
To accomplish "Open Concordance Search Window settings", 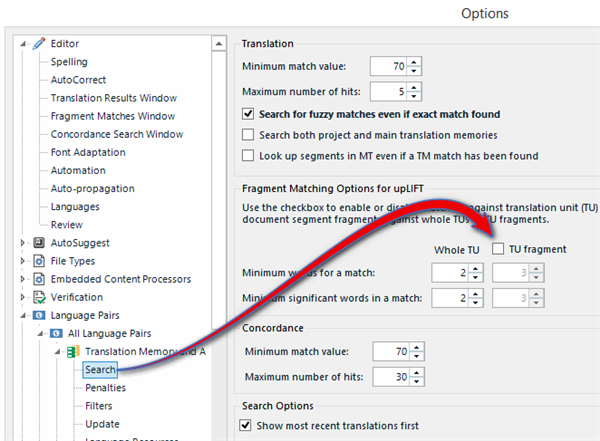I will coord(117,134).
